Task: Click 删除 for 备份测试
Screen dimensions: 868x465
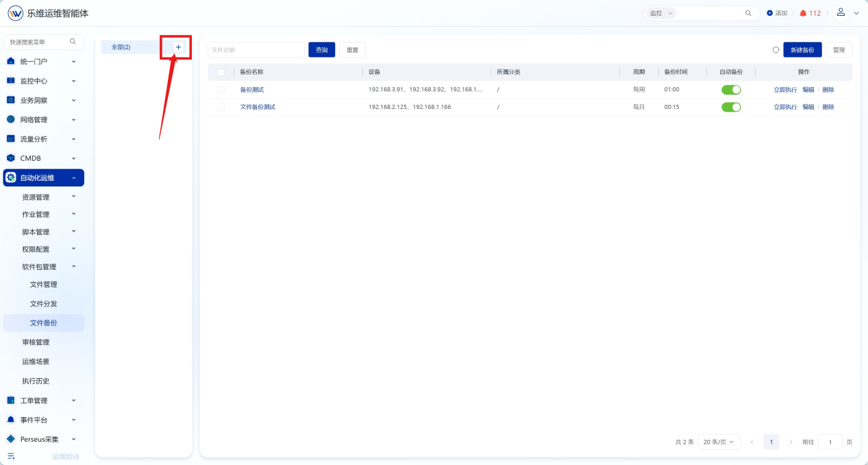Action: point(828,90)
